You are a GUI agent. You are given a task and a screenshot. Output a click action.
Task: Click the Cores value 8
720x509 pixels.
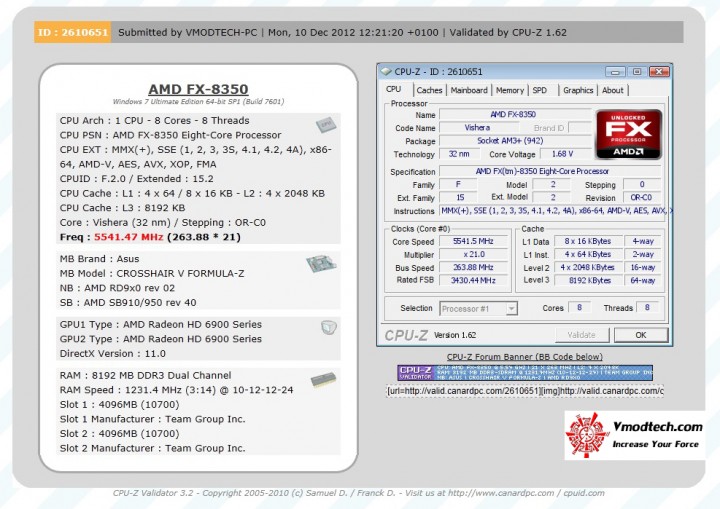579,307
